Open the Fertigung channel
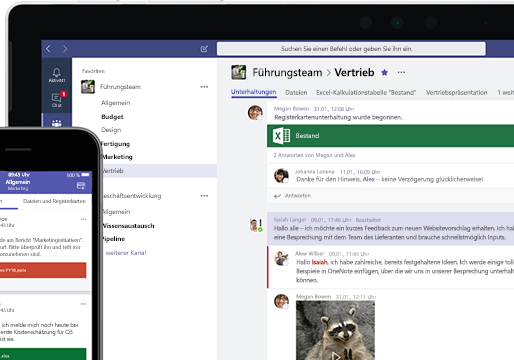 (115, 144)
